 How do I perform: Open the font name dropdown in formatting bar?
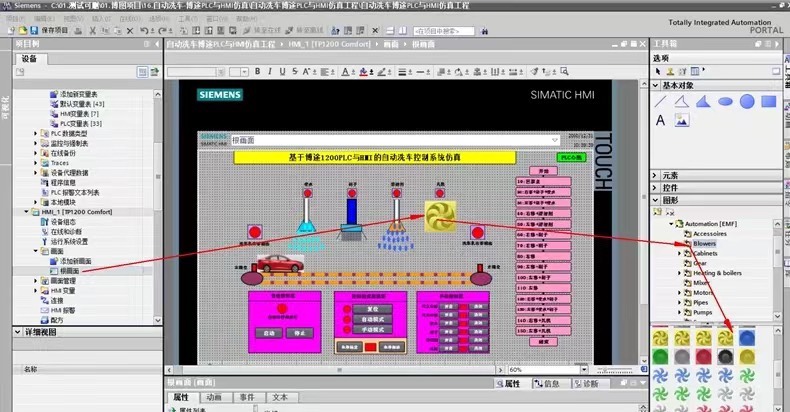tap(221, 72)
